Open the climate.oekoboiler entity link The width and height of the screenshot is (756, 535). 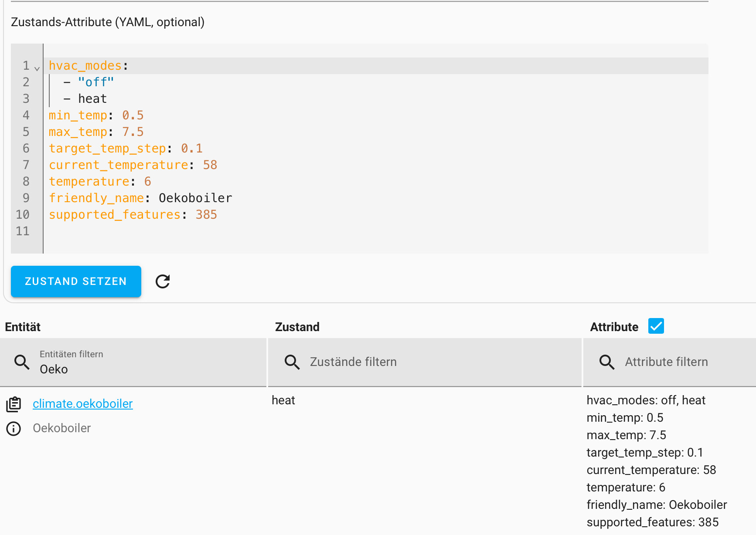[83, 404]
